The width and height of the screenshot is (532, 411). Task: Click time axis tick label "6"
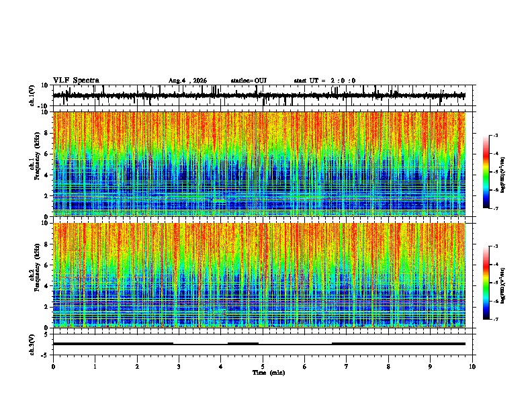(305, 367)
